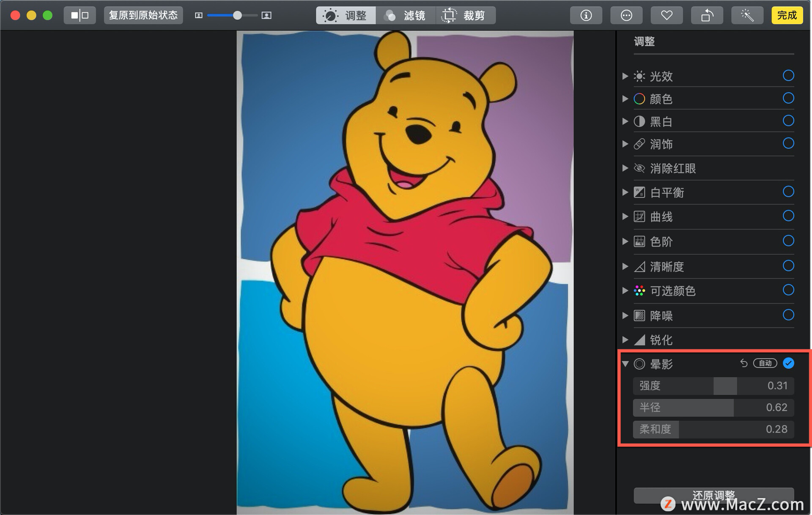The image size is (812, 515).
Task: Click the 晕影 vignette circle icon
Action: 639,364
